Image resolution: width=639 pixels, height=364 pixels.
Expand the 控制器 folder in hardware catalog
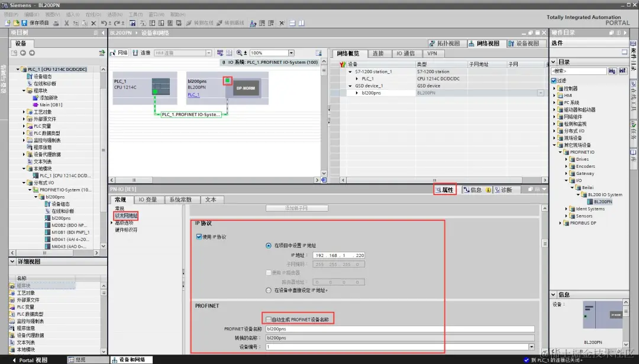coord(554,89)
